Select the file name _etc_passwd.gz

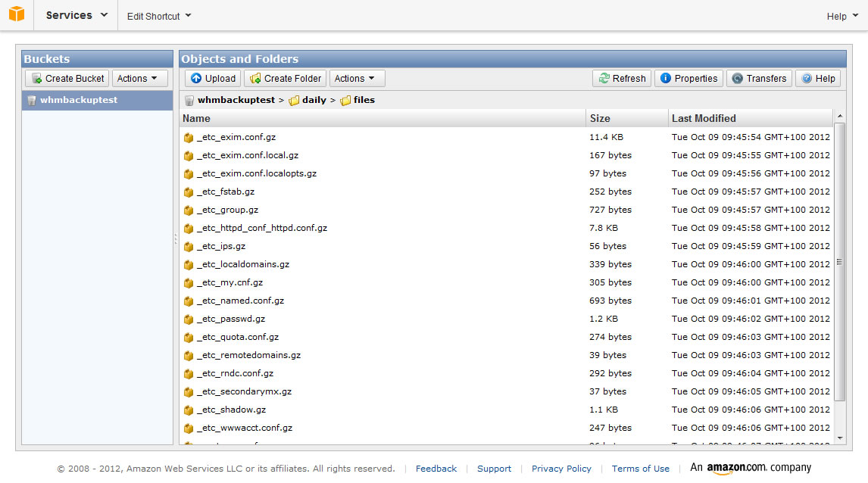click(x=231, y=319)
